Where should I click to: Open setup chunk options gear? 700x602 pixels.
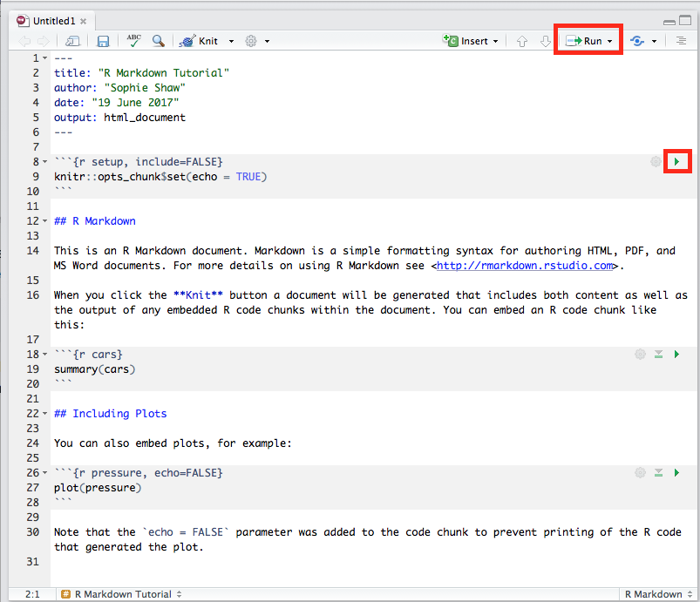(x=656, y=161)
